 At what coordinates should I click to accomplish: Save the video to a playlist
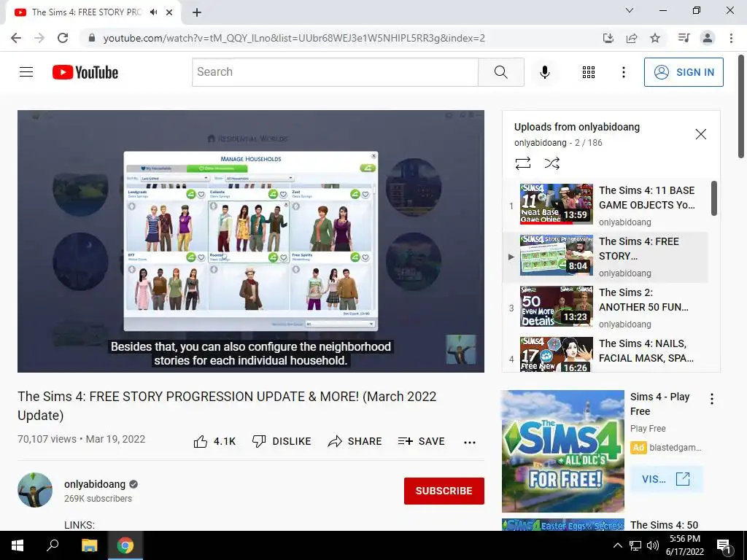(421, 441)
